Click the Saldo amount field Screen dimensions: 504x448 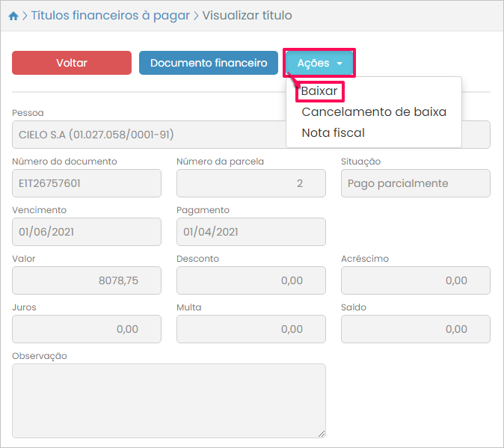415,329
